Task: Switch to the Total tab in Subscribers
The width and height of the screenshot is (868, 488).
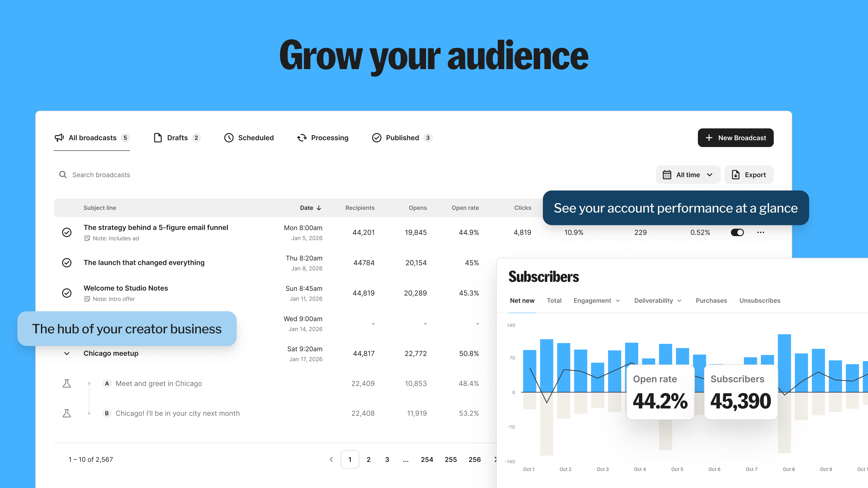Action: (554, 300)
